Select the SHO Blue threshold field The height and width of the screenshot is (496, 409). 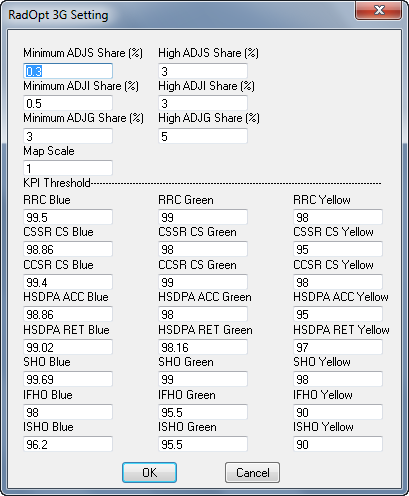point(68,379)
